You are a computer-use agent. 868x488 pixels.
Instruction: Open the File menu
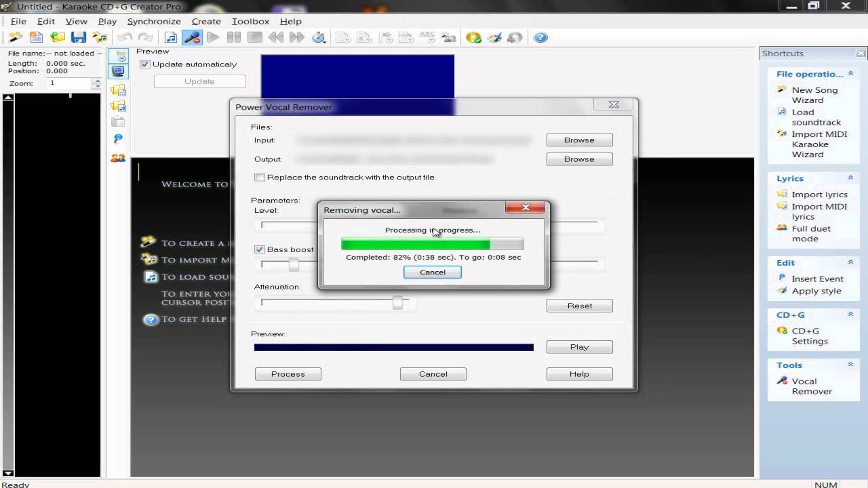(x=18, y=22)
